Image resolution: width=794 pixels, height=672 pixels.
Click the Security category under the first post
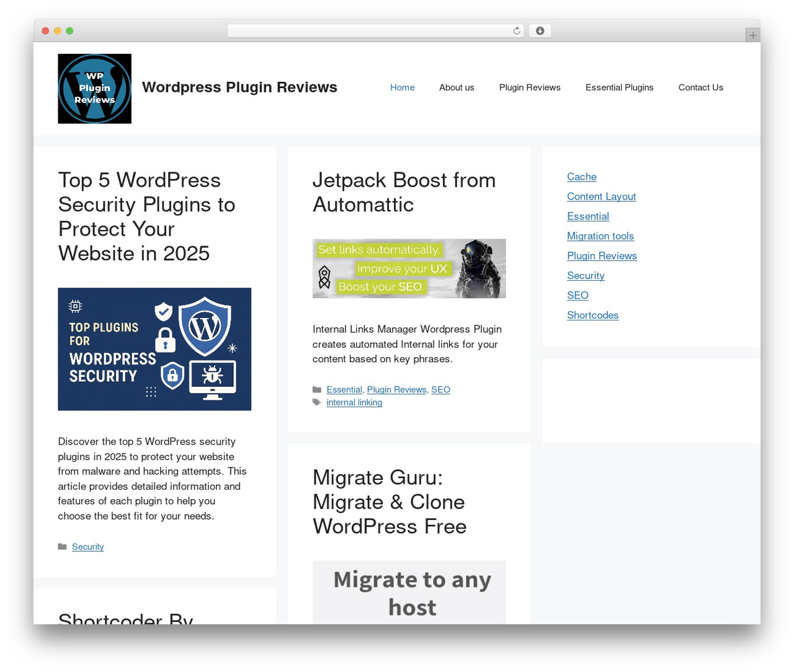tap(88, 547)
